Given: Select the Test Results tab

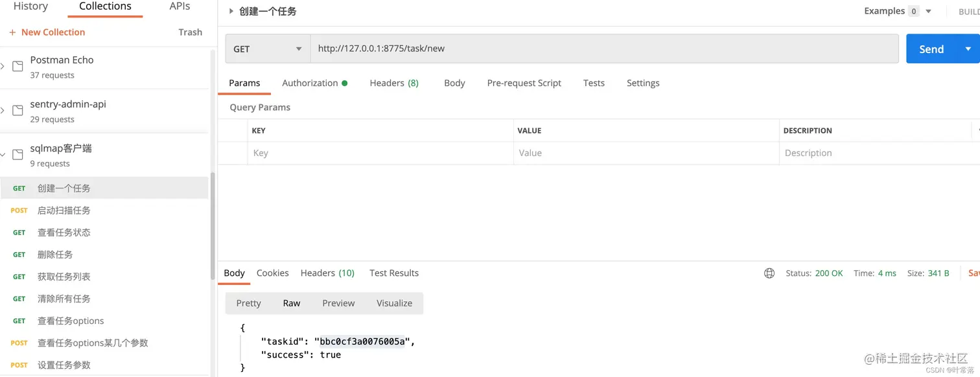Looking at the screenshot, I should [x=394, y=273].
